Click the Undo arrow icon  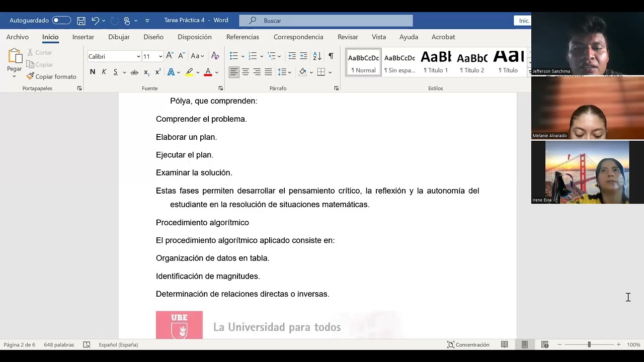tap(95, 21)
